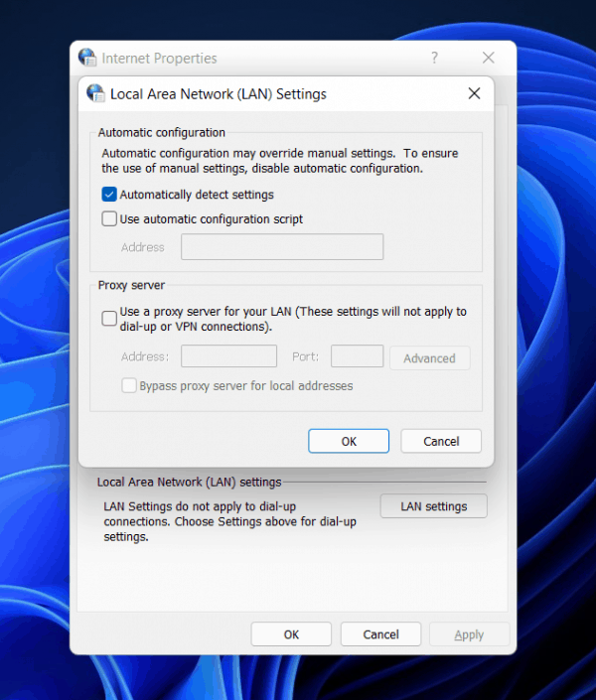Click the Internet Properties globe icon
The height and width of the screenshot is (700, 596).
pyautogui.click(x=87, y=58)
